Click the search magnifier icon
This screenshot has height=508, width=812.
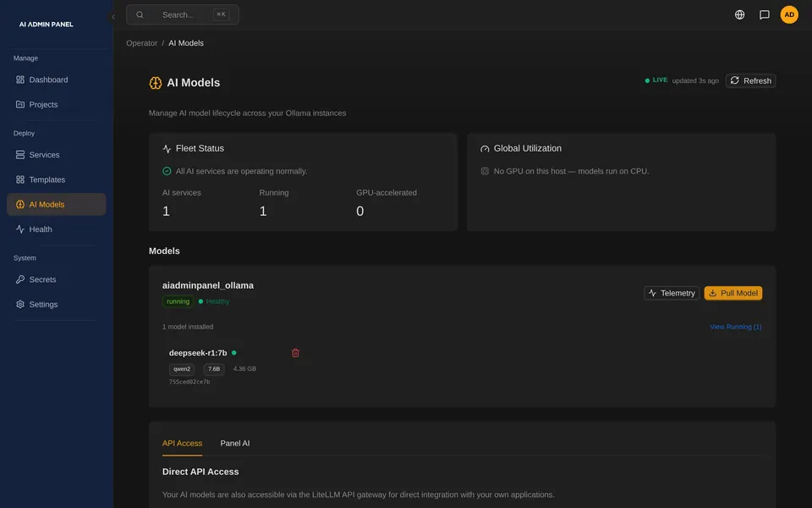click(140, 15)
